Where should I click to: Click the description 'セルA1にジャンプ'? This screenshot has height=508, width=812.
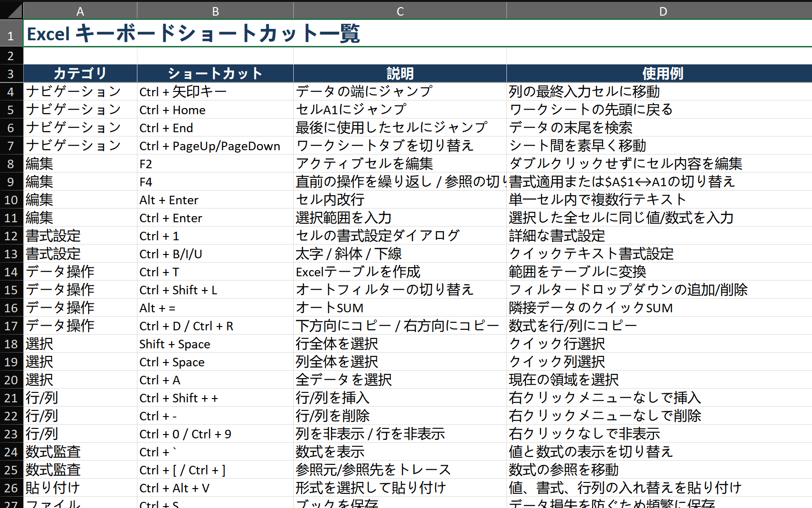click(x=400, y=110)
